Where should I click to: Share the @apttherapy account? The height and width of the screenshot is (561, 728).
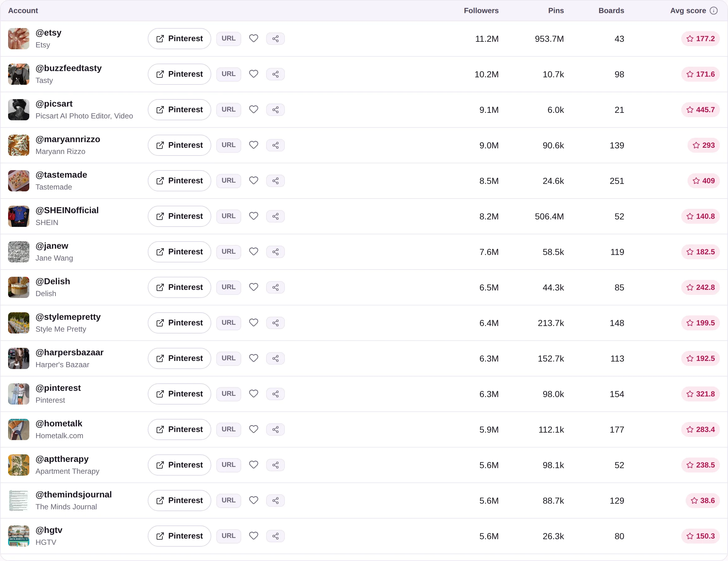click(275, 465)
